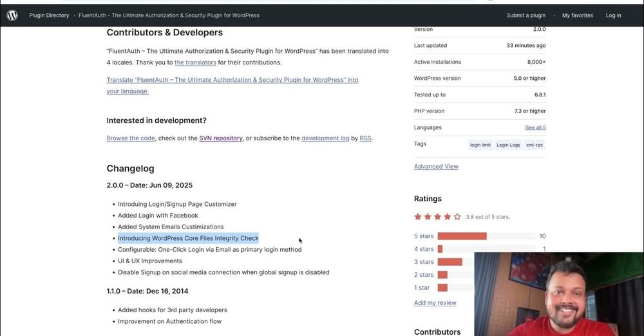Click the Changelog heading
The height and width of the screenshot is (336, 644).
pyautogui.click(x=130, y=169)
